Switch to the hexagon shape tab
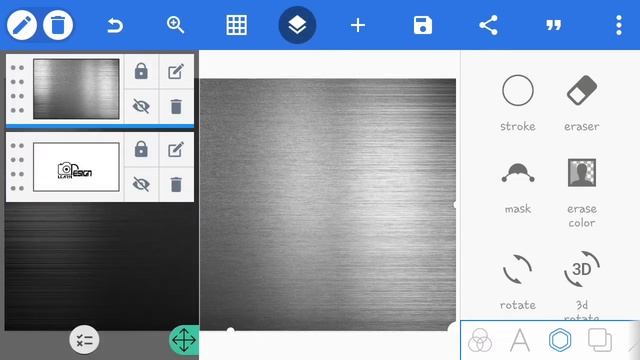The height and width of the screenshot is (360, 640). click(x=560, y=340)
